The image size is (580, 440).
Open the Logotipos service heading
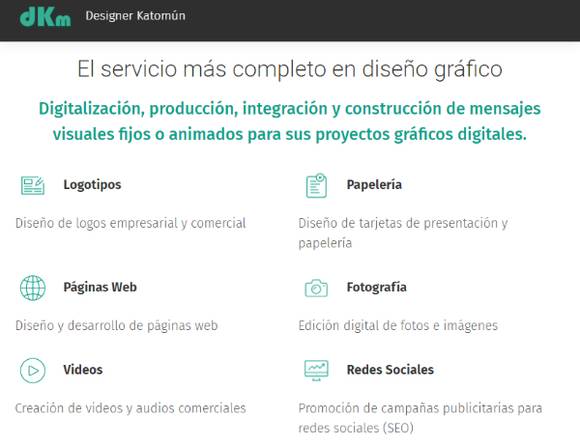click(x=92, y=185)
